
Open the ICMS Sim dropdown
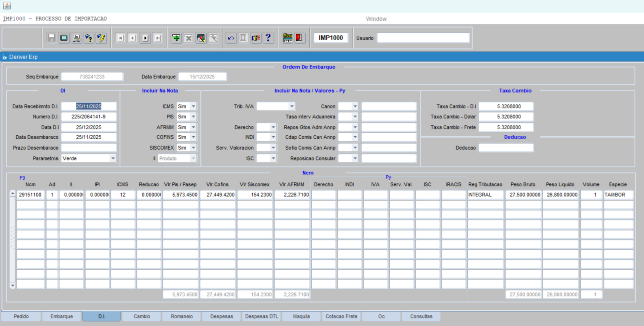pyautogui.click(x=193, y=106)
